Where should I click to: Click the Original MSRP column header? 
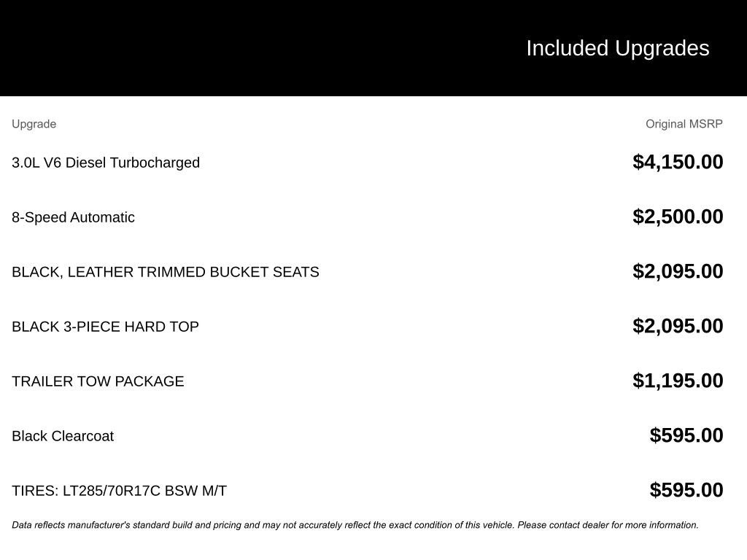(684, 124)
